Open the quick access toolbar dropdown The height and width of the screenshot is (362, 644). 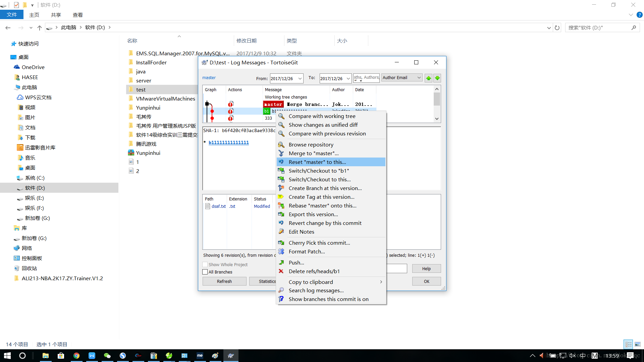32,5
